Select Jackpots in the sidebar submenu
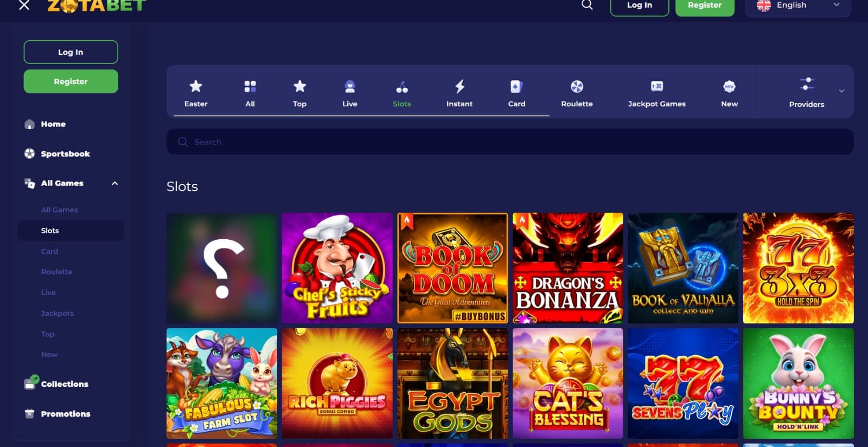Image resolution: width=868 pixels, height=447 pixels. coord(57,314)
